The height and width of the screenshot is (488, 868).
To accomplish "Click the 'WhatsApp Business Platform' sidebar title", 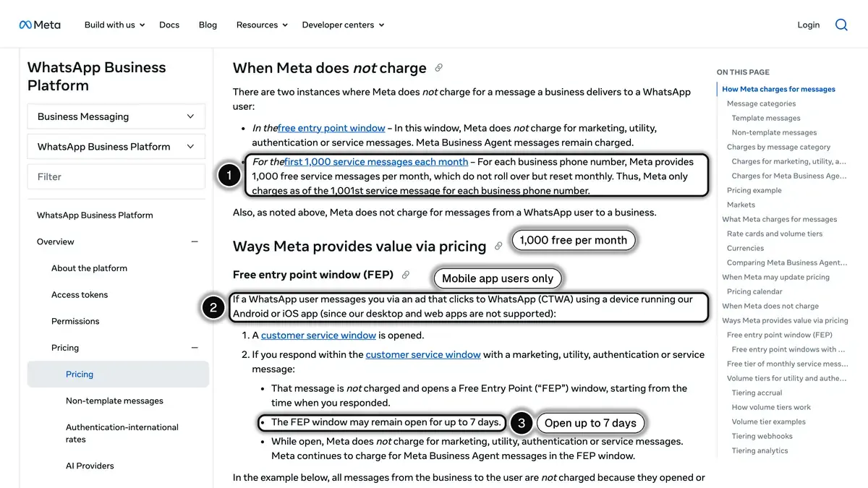I will [96, 76].
